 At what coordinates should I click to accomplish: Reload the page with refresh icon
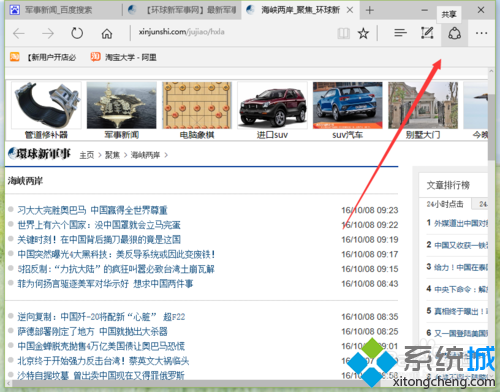coord(77,33)
